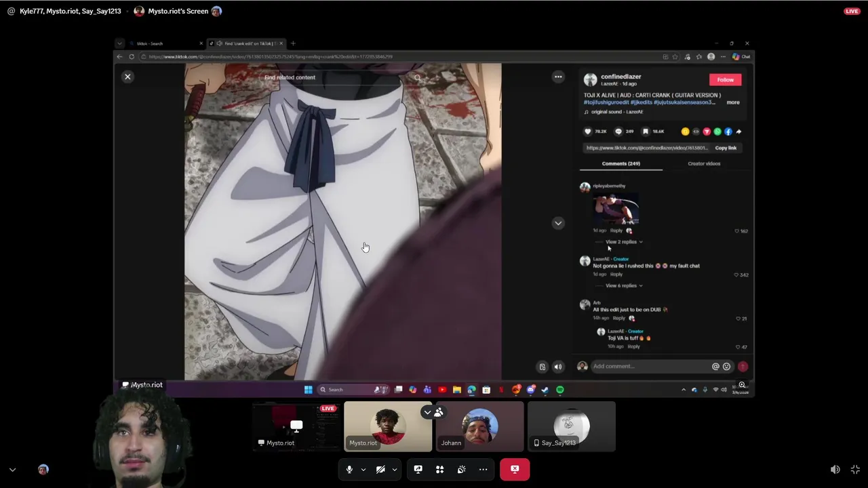Image resolution: width=868 pixels, height=488 pixels.
Task: Like Arb's comment with 21 likes
Action: [x=738, y=319]
